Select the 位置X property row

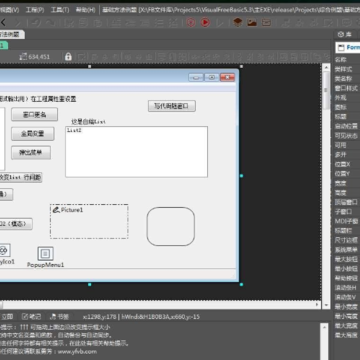pos(347,164)
